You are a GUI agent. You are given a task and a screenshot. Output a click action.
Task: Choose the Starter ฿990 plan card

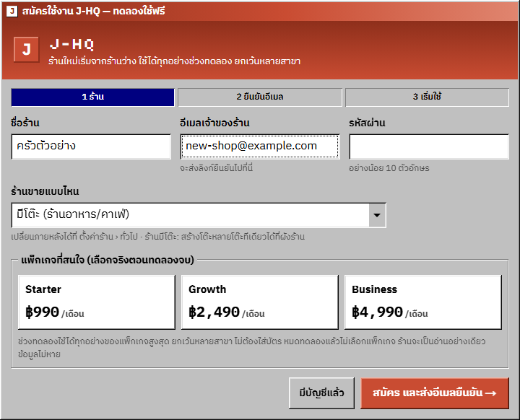97,302
